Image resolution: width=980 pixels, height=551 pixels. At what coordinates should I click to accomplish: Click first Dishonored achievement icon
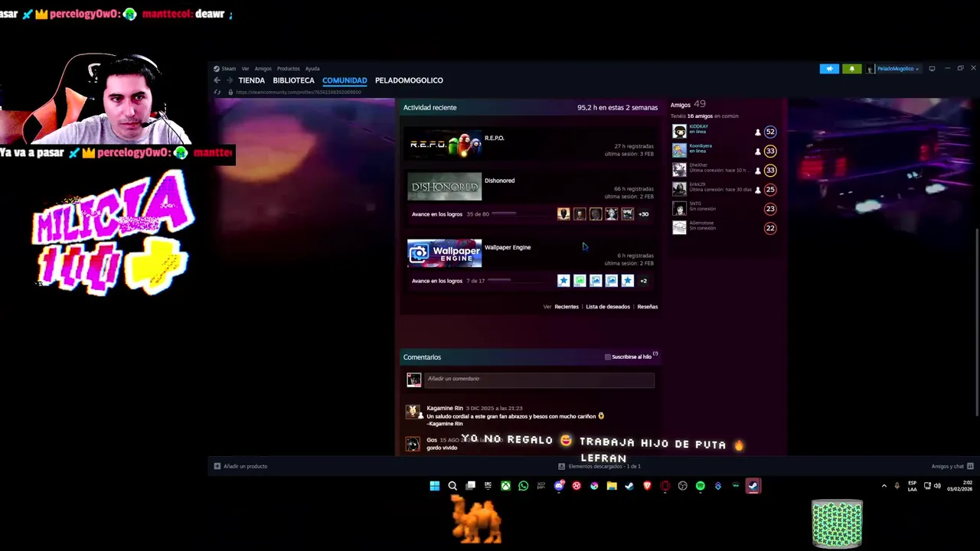pos(563,214)
